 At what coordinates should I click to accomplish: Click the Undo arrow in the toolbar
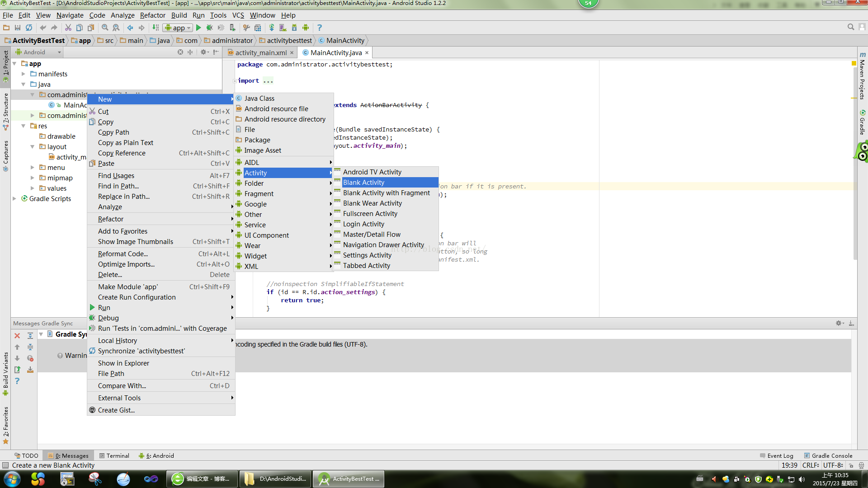43,28
